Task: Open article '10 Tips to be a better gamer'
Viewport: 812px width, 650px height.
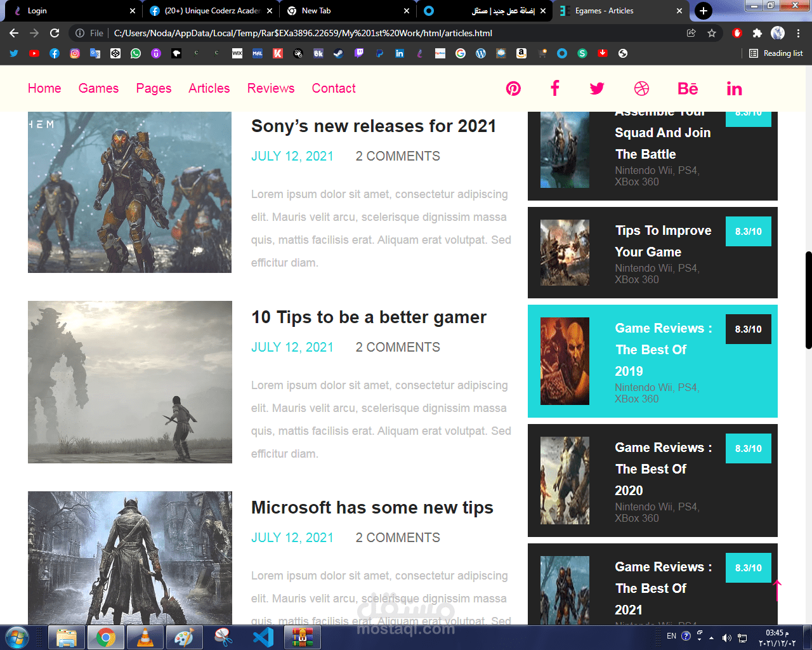Action: (x=369, y=317)
